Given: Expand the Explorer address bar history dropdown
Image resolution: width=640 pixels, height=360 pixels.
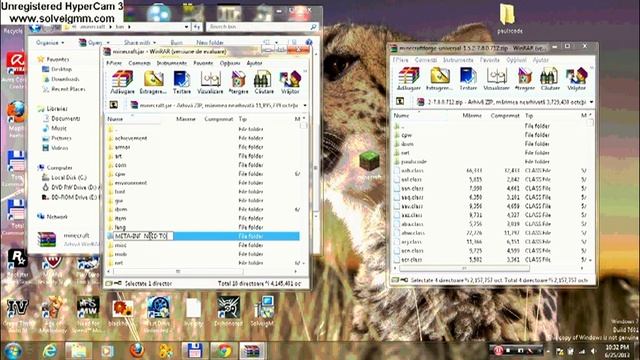Looking at the screenshot, I should (187, 27).
